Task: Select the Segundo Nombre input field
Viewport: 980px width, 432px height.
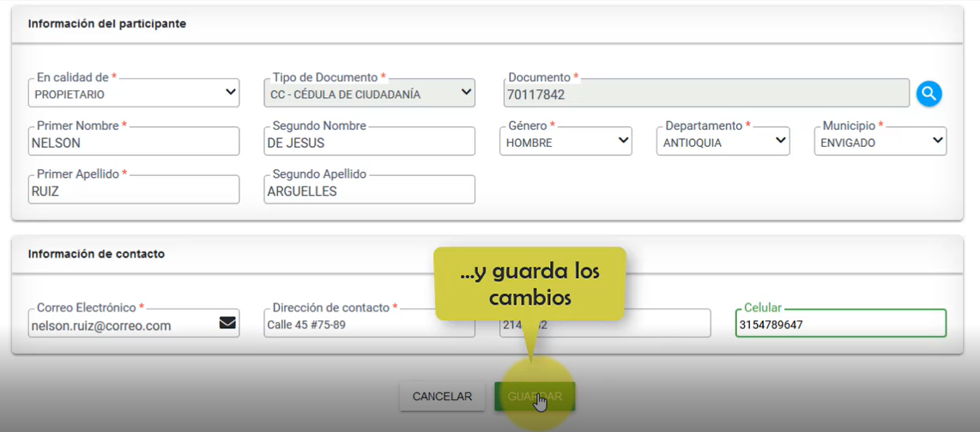Action: tap(369, 143)
